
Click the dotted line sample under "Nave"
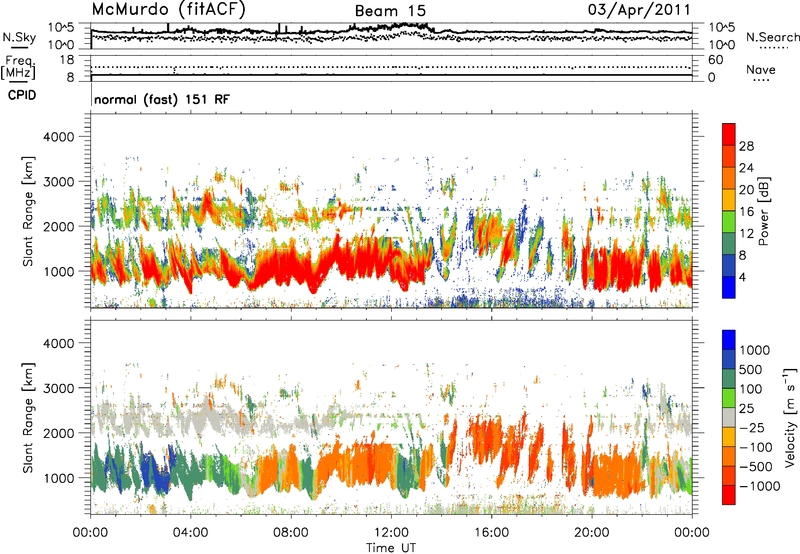click(x=762, y=80)
